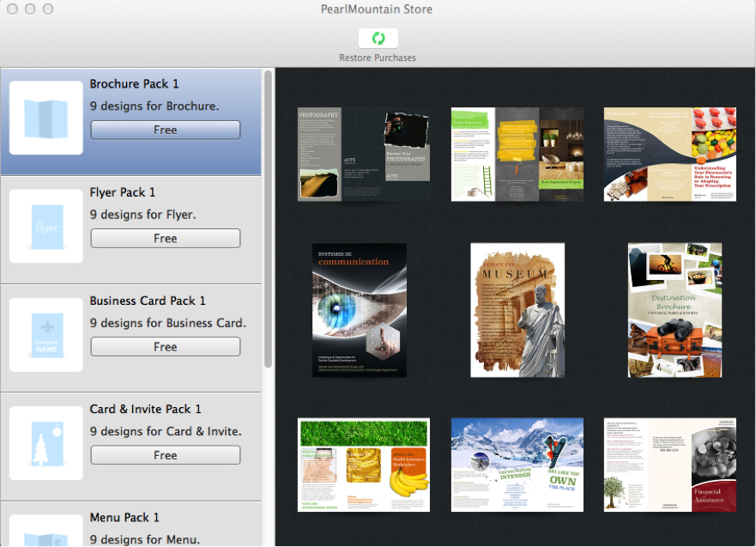The image size is (756, 547).
Task: Open the Photography brochure thumbnail
Action: [x=363, y=155]
